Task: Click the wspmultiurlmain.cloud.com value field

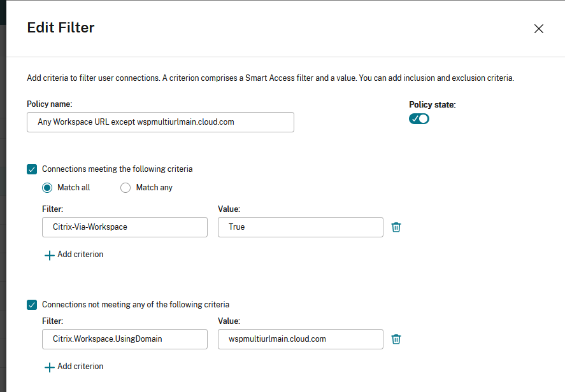Action: pos(300,339)
